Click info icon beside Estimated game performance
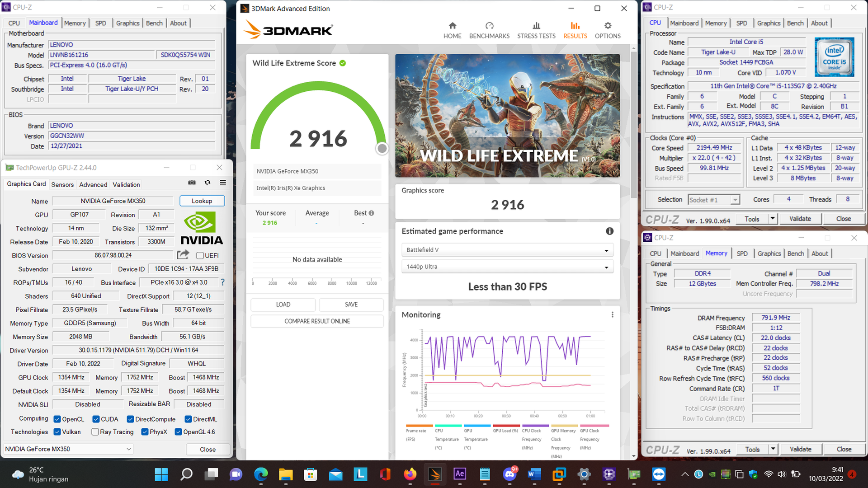Image resolution: width=868 pixels, height=488 pixels. point(609,231)
